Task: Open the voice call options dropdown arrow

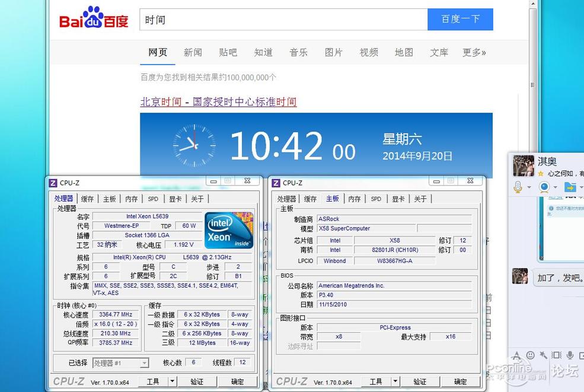Action: tap(529, 187)
